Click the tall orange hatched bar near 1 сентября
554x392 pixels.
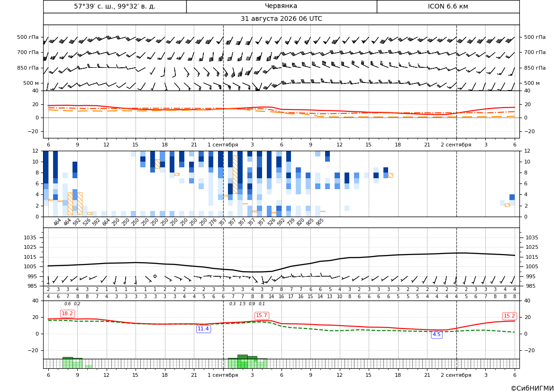point(235,174)
